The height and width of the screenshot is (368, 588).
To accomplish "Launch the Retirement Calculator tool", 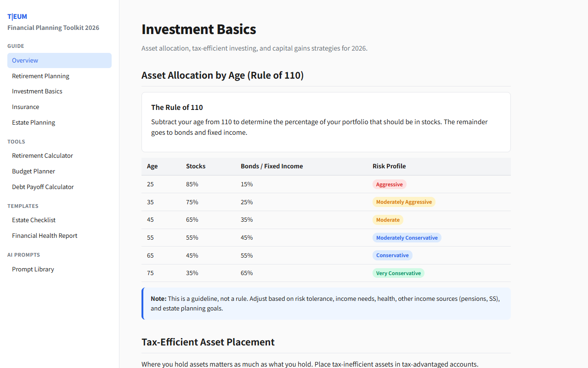I will [42, 155].
